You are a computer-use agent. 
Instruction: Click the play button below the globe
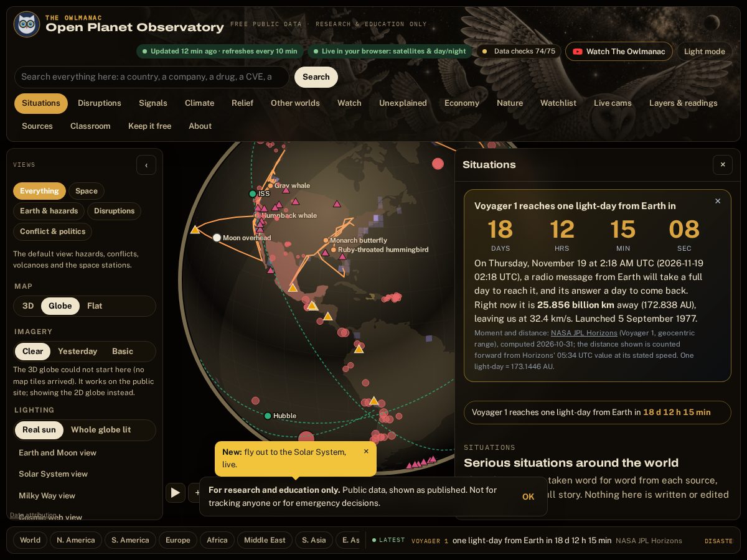coord(175,493)
